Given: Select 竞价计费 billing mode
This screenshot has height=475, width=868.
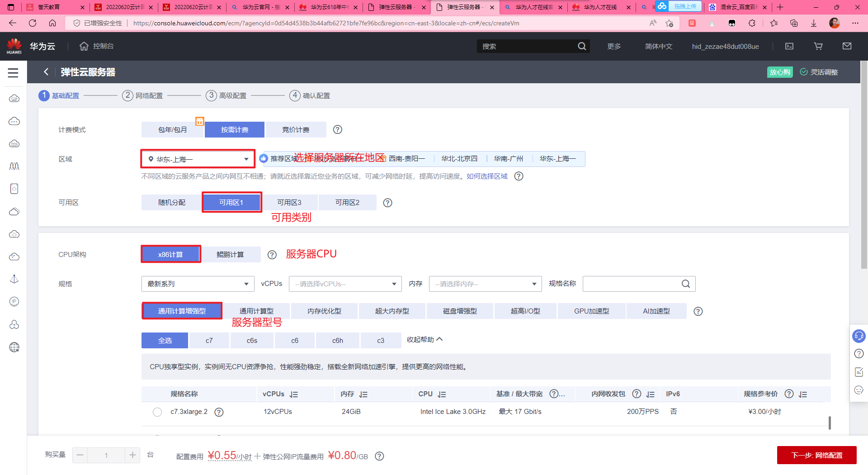Looking at the screenshot, I should click(296, 130).
